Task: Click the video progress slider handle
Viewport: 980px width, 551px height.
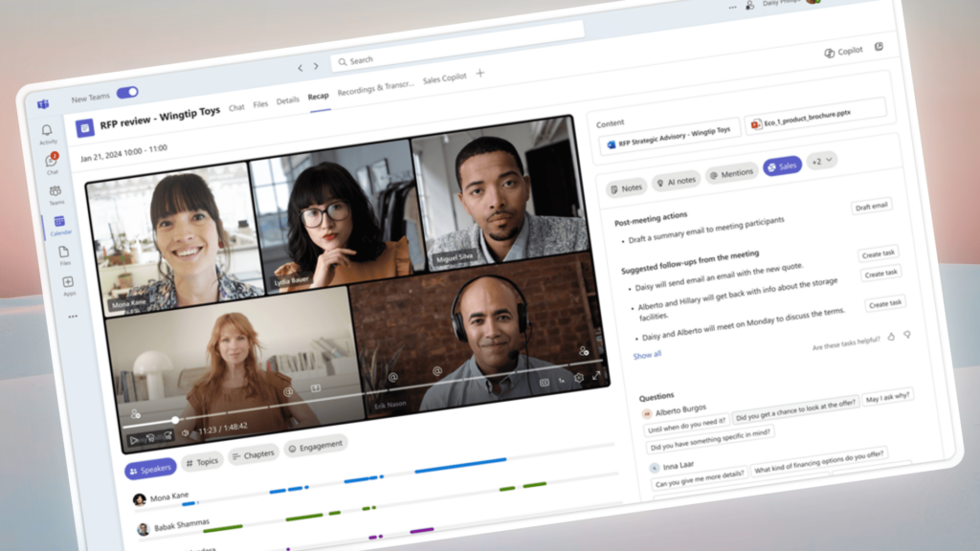Action: [175, 420]
